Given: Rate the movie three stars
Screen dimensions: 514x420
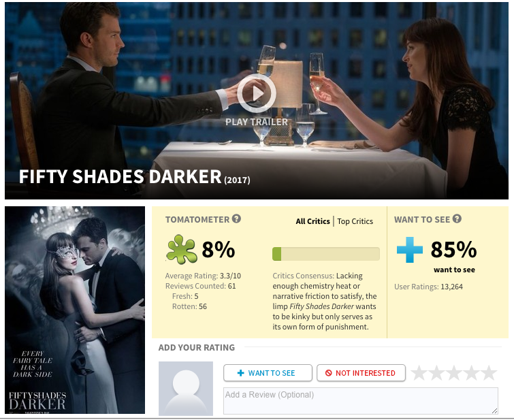Looking at the screenshot, I should pos(454,373).
